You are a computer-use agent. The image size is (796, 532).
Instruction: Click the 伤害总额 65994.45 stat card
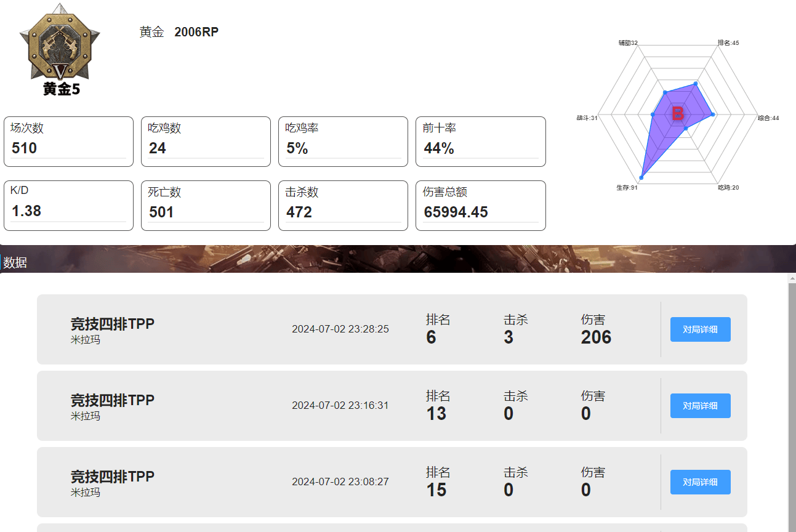480,206
